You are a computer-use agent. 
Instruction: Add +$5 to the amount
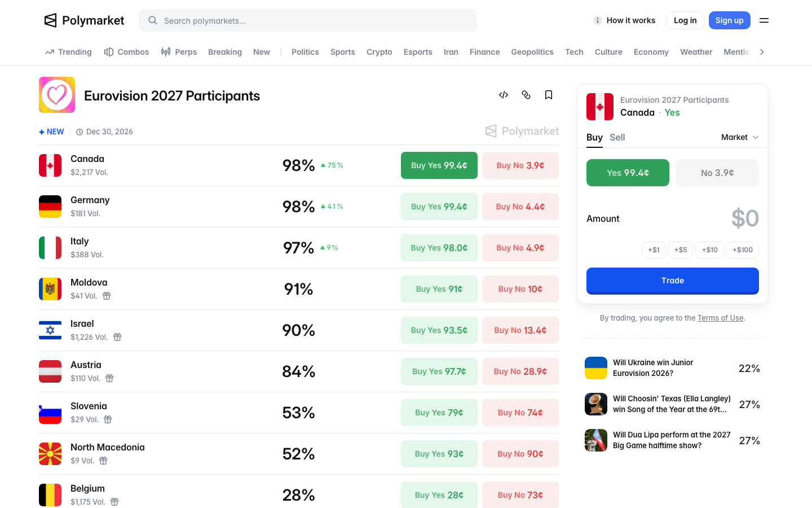click(681, 249)
